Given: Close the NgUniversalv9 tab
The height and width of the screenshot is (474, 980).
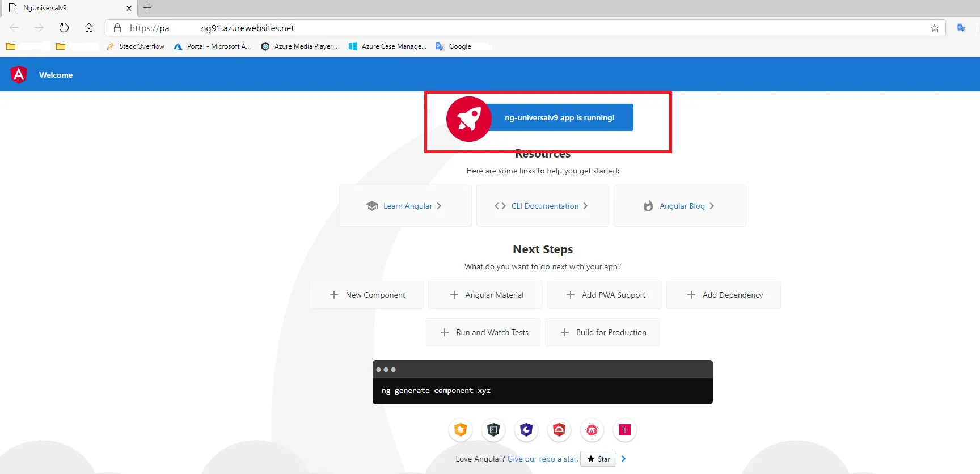Looking at the screenshot, I should tap(129, 8).
